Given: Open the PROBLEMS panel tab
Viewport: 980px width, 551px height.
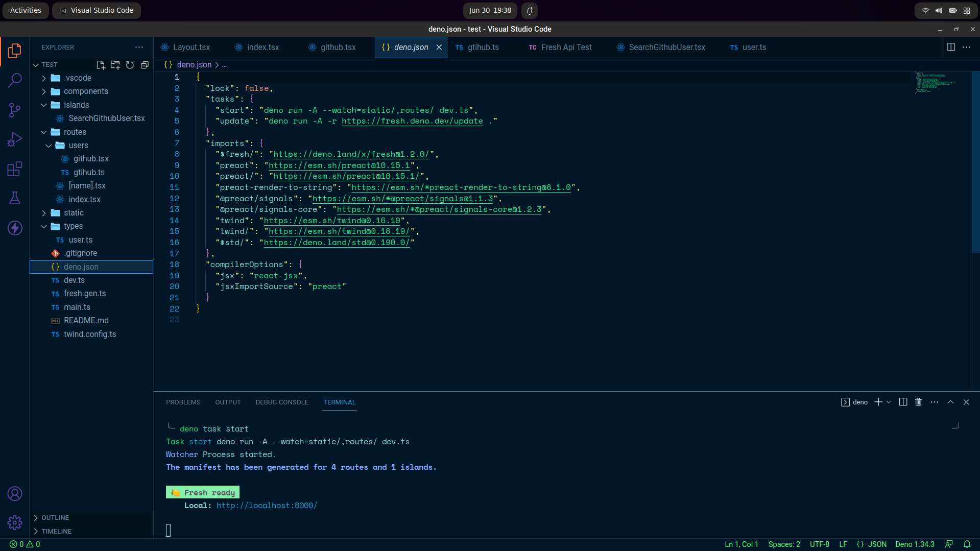Looking at the screenshot, I should click(x=183, y=402).
